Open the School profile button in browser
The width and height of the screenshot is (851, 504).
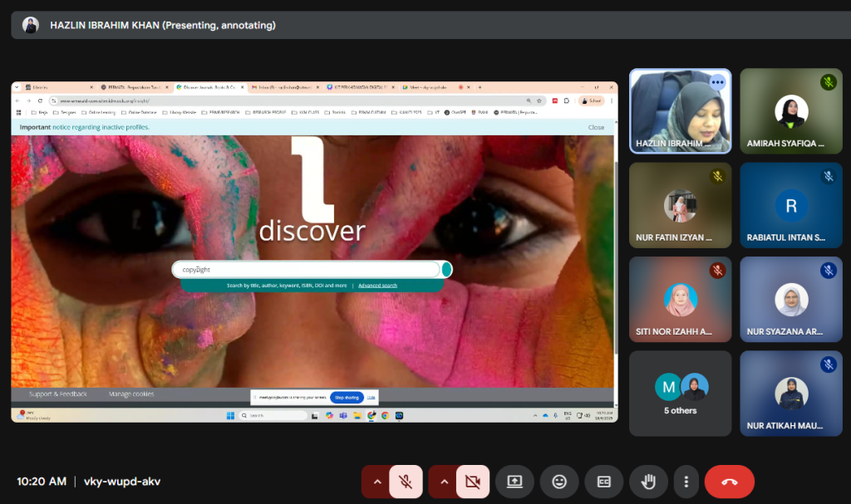(592, 101)
